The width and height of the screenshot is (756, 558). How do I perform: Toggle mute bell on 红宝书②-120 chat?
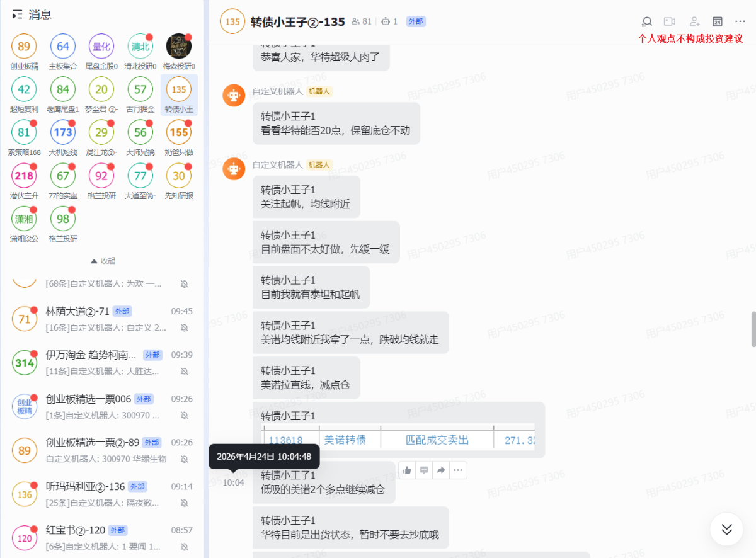(184, 546)
